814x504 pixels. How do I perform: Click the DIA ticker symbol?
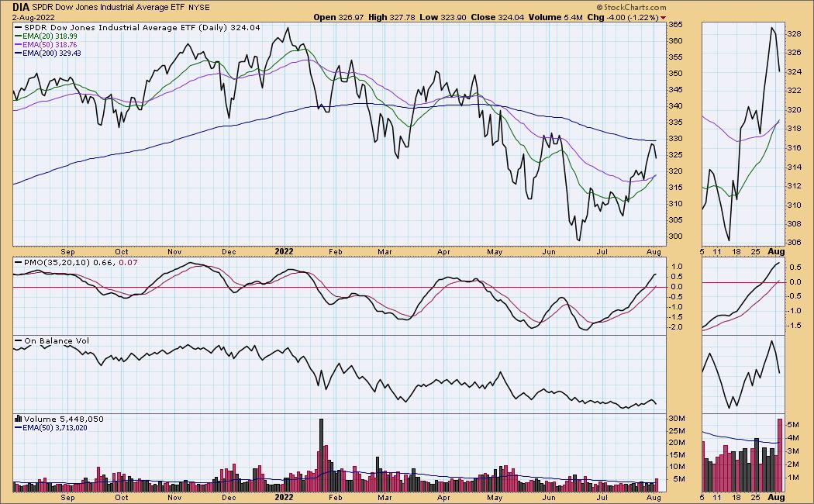[x=21, y=7]
